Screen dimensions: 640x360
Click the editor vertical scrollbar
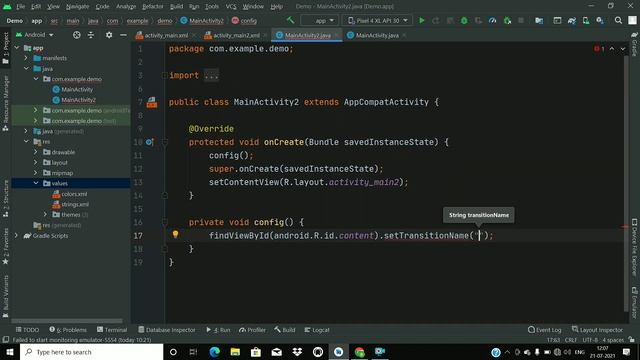[626, 184]
